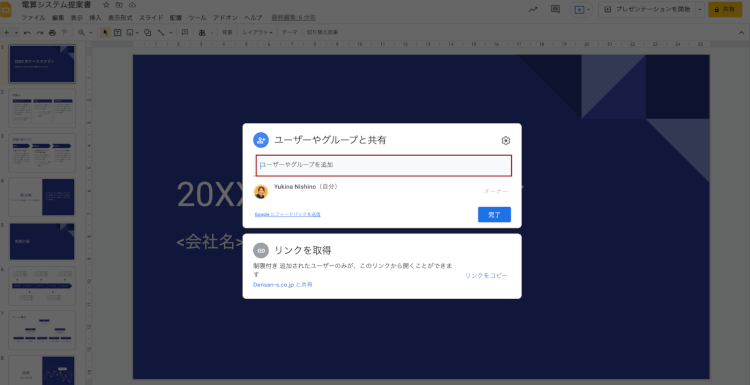Undo the last action
This screenshot has height=385, width=750.
pos(27,33)
